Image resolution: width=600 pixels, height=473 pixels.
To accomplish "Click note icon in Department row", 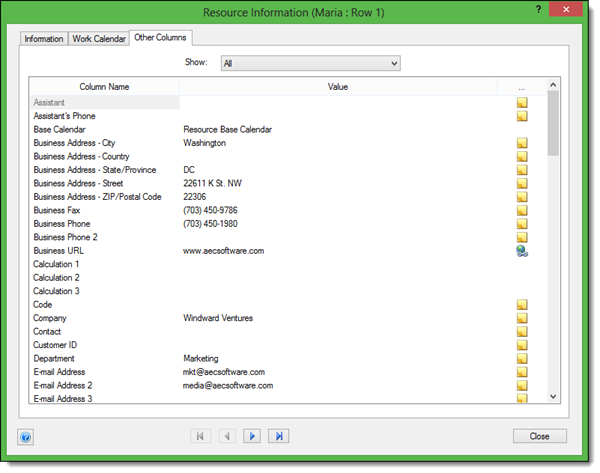I will coord(521,359).
